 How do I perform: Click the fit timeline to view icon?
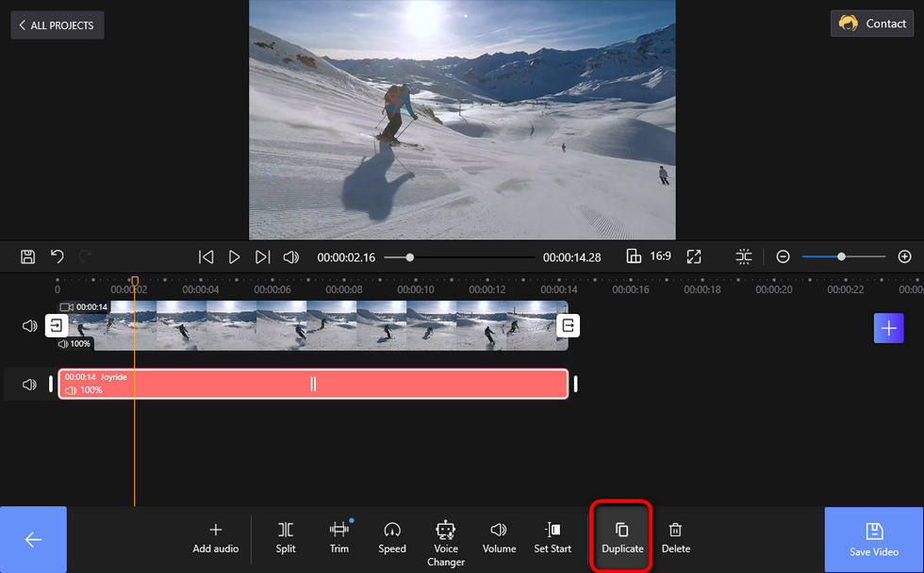(x=744, y=256)
